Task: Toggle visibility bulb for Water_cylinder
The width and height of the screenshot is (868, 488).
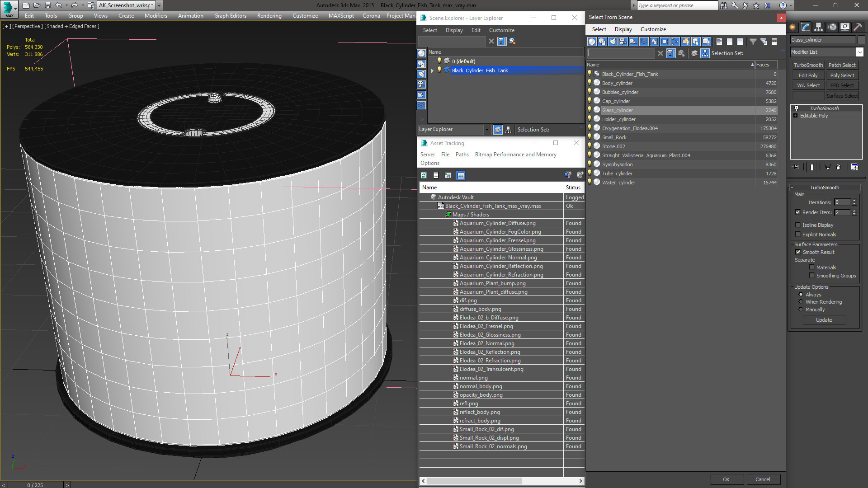Action: click(x=589, y=182)
